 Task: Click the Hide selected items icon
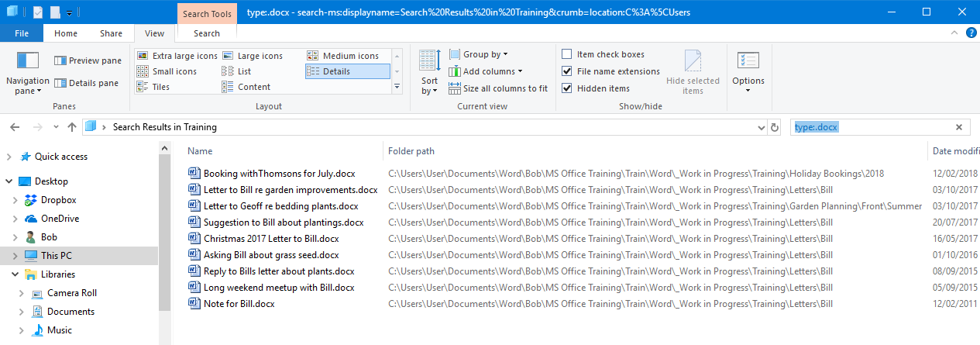pyautogui.click(x=693, y=62)
